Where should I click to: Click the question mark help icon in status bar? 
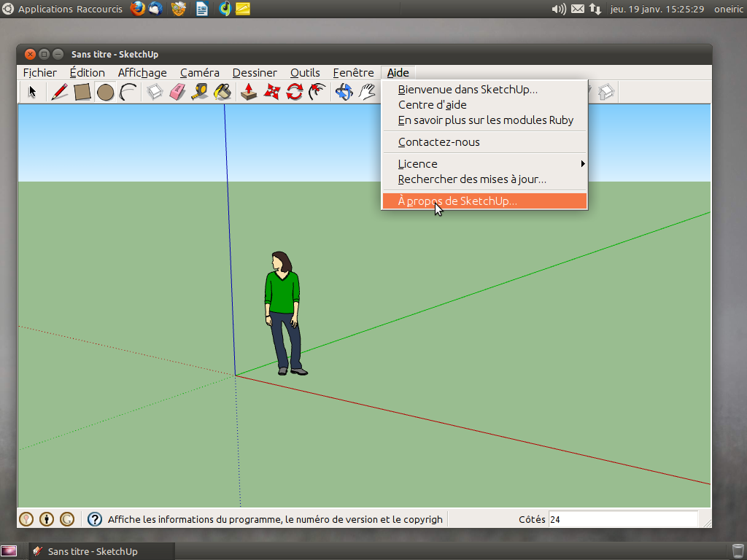(95, 519)
